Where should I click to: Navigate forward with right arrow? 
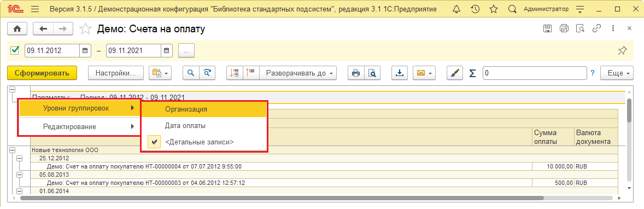pos(63,28)
